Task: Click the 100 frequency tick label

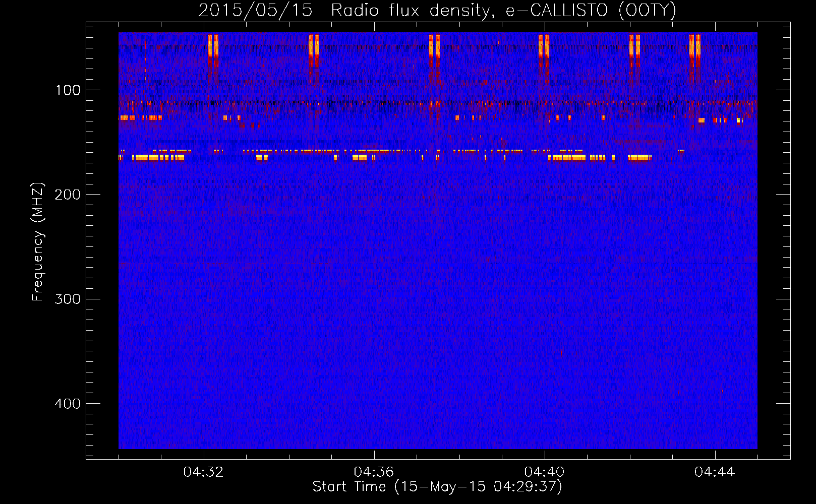Action: tap(68, 90)
